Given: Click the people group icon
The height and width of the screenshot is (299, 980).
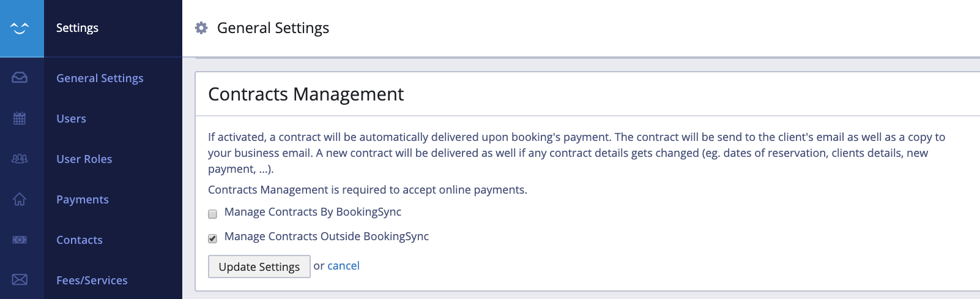Looking at the screenshot, I should point(20,159).
